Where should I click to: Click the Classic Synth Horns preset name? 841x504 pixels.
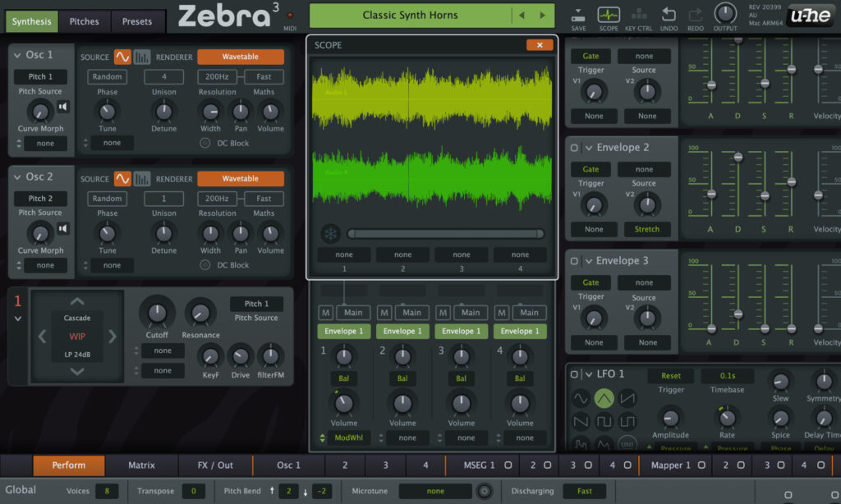(x=408, y=16)
